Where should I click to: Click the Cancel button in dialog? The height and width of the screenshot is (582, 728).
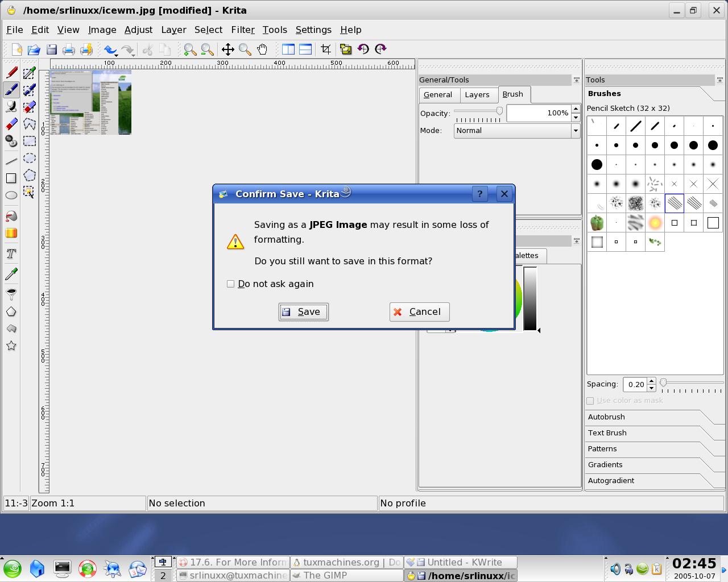pyautogui.click(x=419, y=311)
